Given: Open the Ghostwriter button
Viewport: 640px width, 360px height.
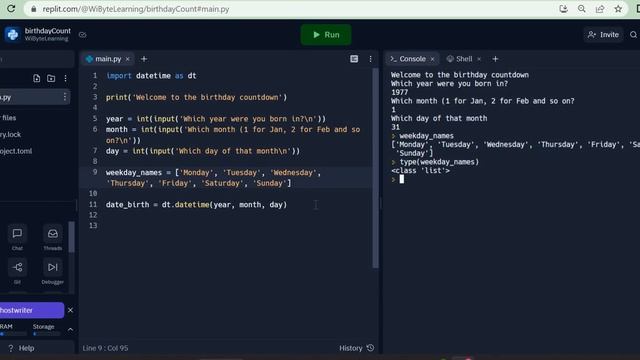Looking at the screenshot, I should pyautogui.click(x=32, y=310).
